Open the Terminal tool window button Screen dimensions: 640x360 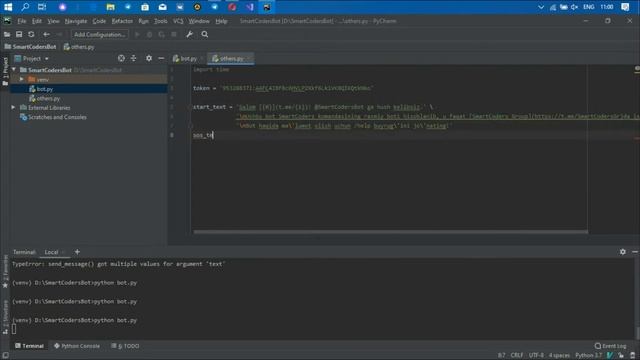29,346
